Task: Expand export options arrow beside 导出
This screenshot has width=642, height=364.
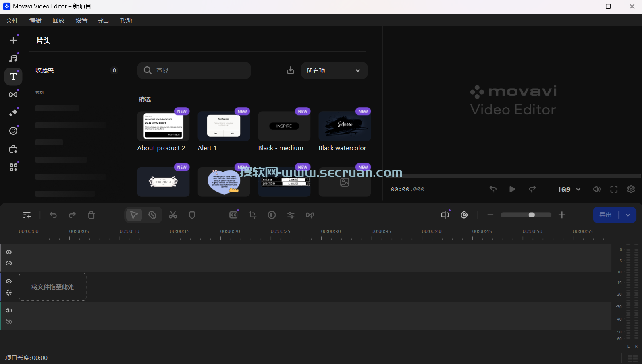Action: coord(628,215)
